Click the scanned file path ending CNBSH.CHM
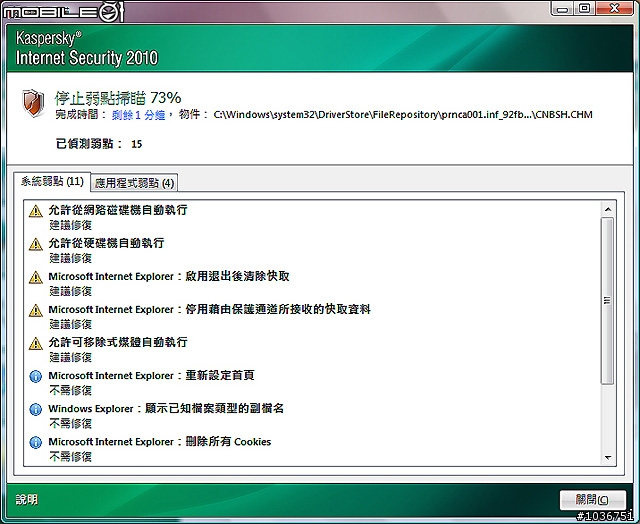Viewport: 640px width, 524px height. point(402,115)
